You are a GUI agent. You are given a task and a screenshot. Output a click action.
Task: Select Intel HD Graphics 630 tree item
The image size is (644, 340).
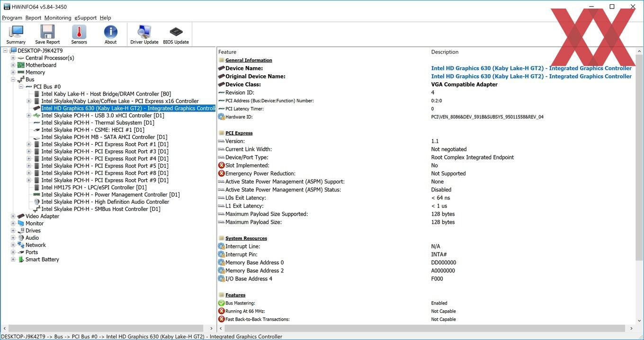(128, 108)
